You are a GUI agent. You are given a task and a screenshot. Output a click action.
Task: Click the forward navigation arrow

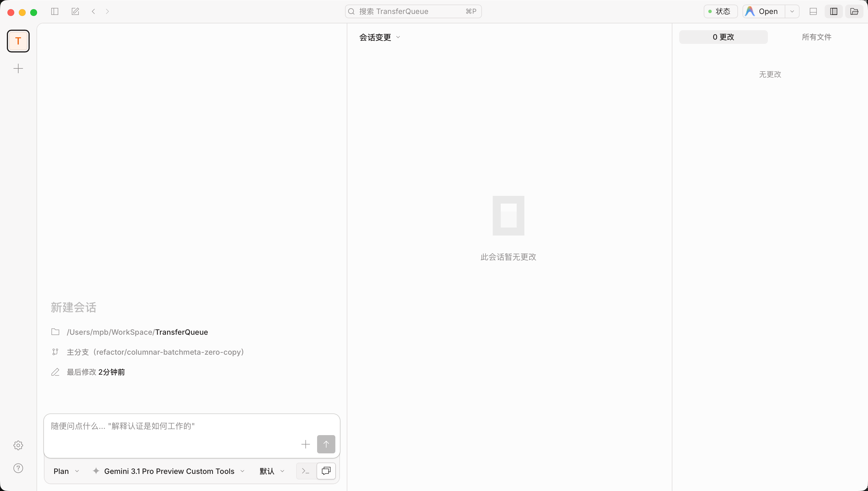[108, 11]
